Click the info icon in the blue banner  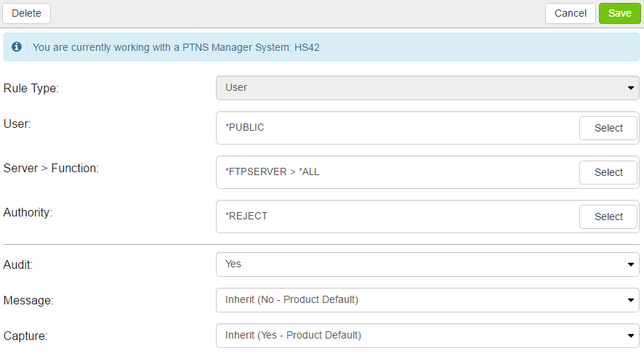pyautogui.click(x=17, y=47)
